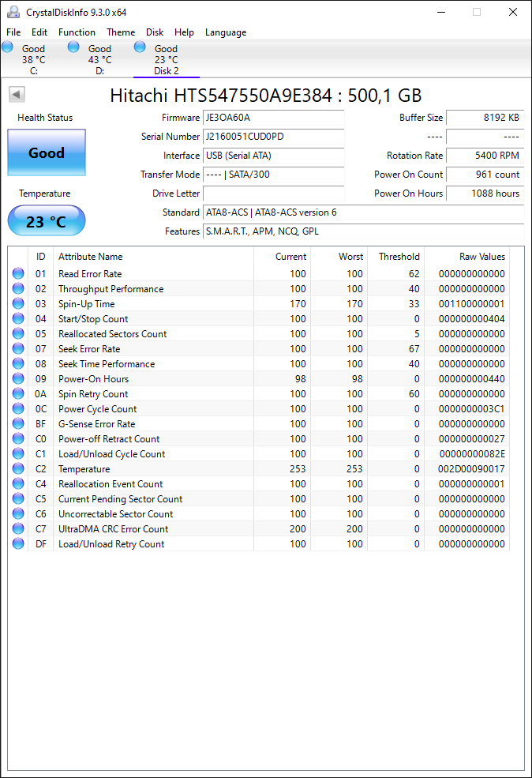The height and width of the screenshot is (778, 532).
Task: Click raw value 001100000001 in Spin-Up Time row
Action: (x=471, y=303)
